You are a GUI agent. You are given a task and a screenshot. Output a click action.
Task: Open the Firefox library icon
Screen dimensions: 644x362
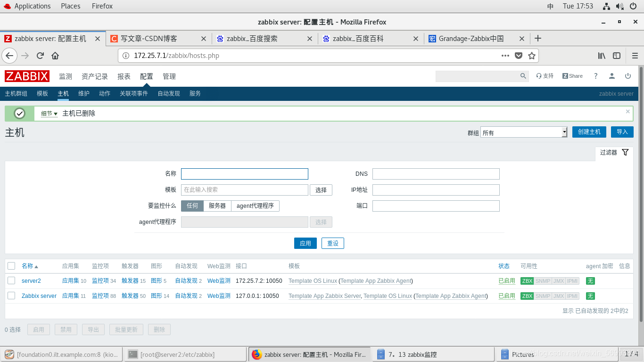click(x=602, y=56)
